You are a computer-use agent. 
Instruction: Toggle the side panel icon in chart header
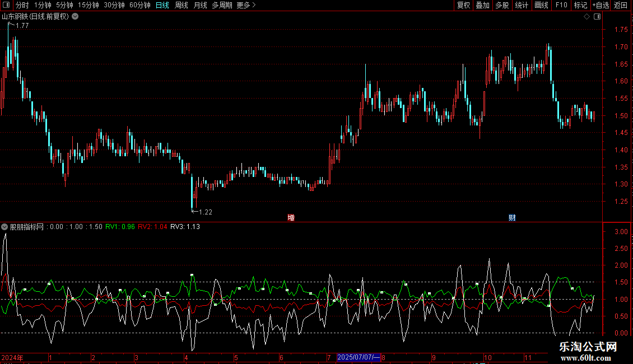point(598,17)
